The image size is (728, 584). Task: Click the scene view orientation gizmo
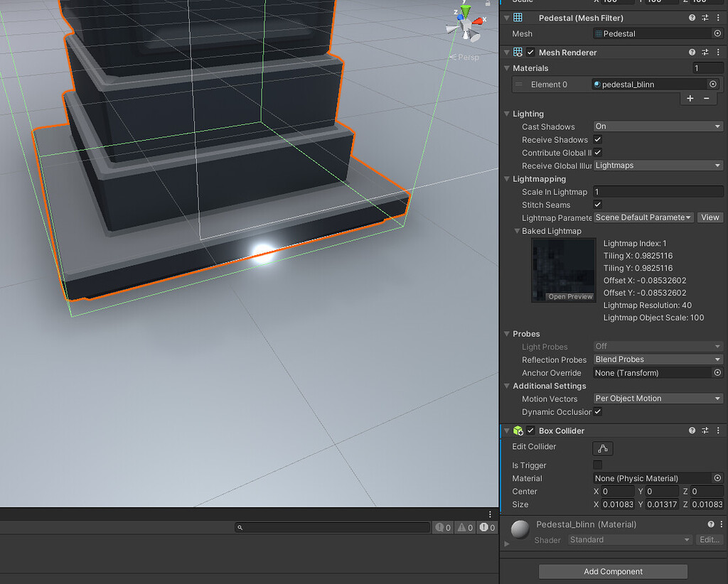pos(466,23)
